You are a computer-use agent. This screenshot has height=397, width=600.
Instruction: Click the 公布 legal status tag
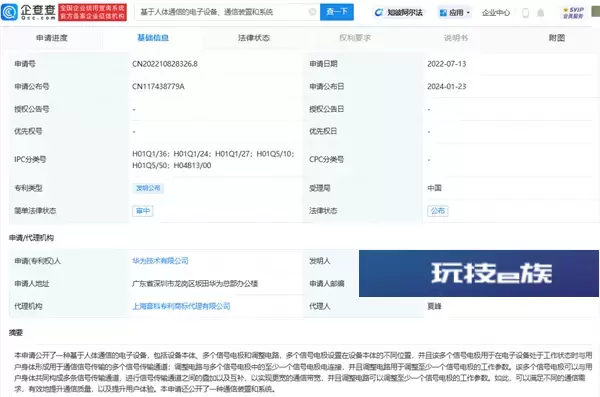(x=438, y=211)
